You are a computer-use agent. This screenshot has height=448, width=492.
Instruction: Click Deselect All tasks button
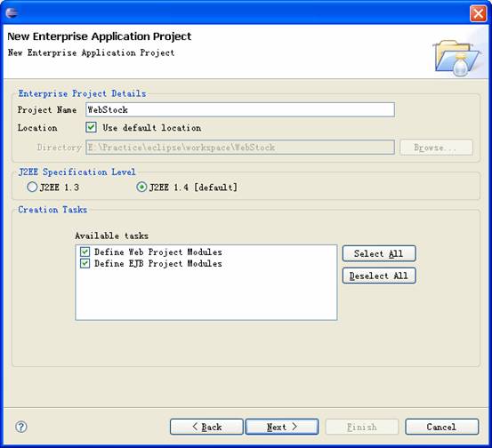(x=379, y=276)
